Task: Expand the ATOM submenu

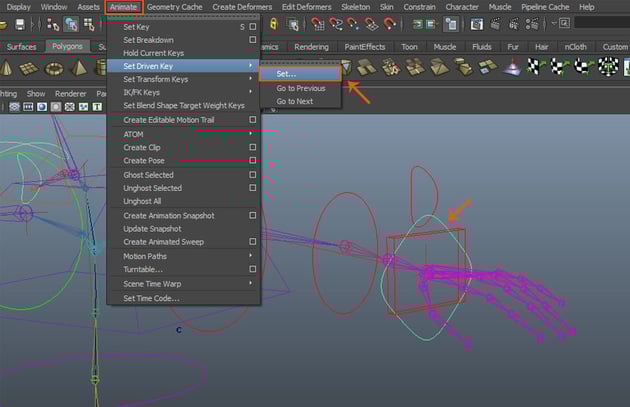Action: pyautogui.click(x=184, y=134)
